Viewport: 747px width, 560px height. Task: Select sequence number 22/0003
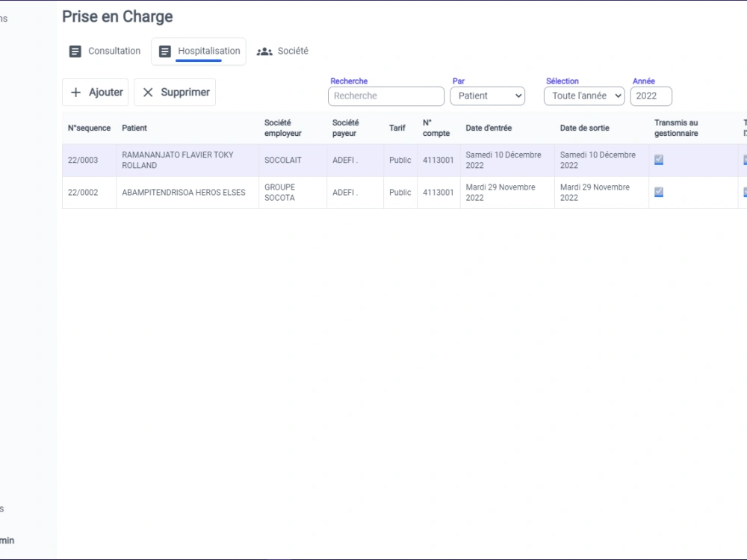[x=83, y=161]
